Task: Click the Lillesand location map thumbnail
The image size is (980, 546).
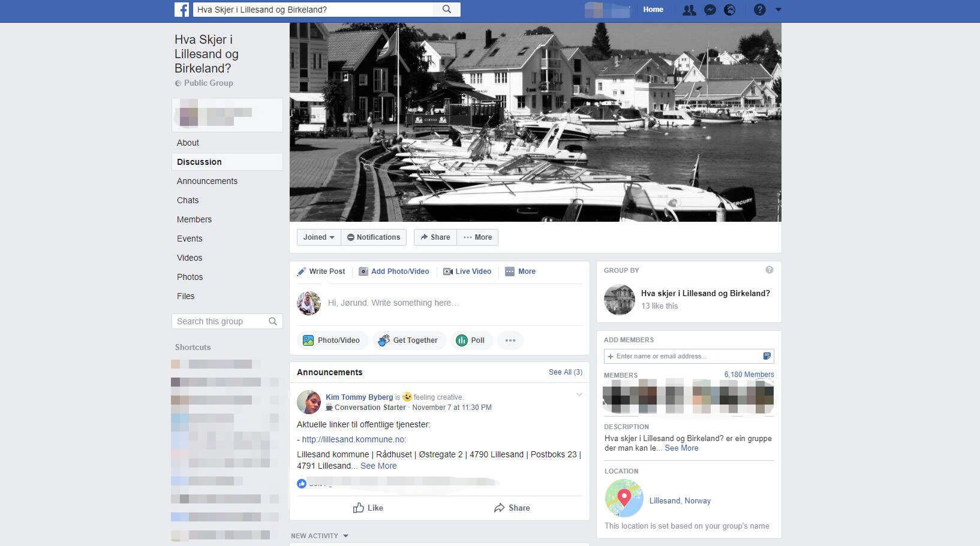Action: pyautogui.click(x=624, y=499)
